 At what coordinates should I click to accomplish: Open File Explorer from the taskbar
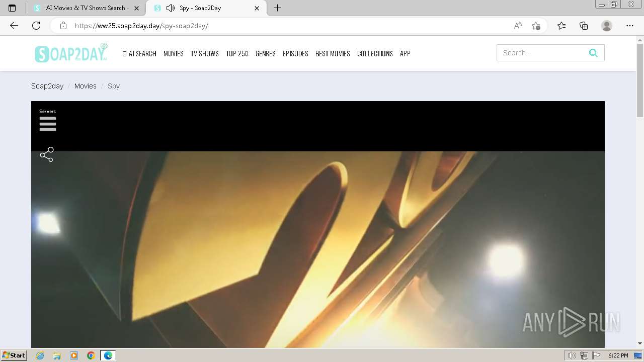click(x=57, y=355)
